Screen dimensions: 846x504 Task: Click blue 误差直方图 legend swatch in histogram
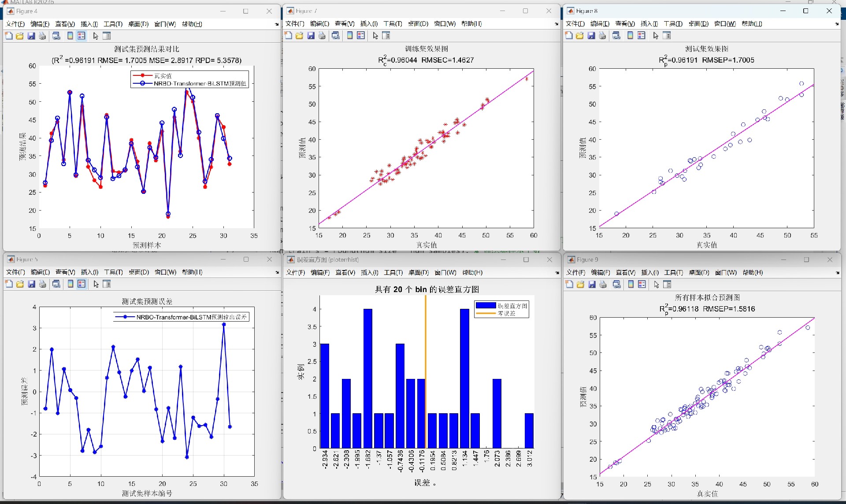coord(486,306)
